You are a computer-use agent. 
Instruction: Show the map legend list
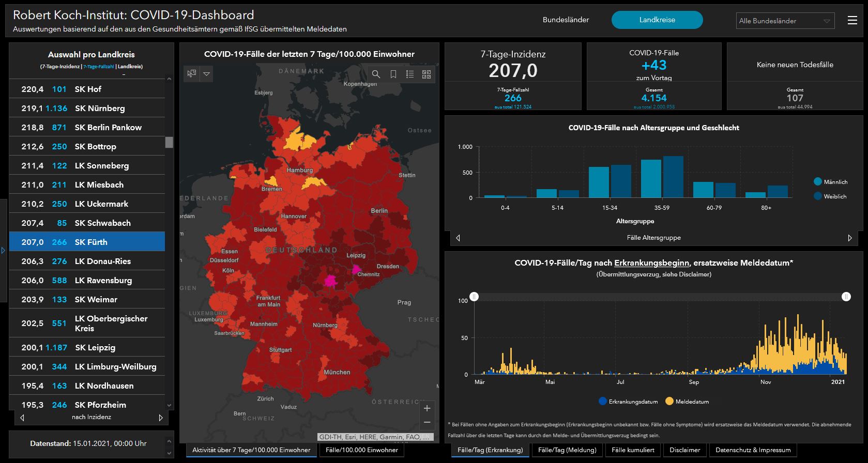[410, 74]
